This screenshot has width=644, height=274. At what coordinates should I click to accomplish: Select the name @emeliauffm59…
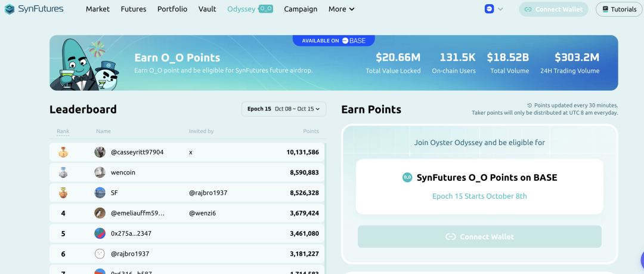138,213
